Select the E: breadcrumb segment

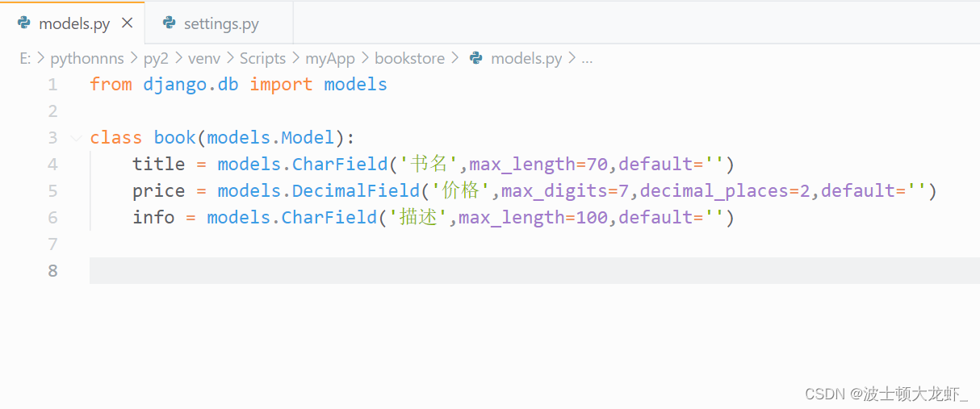pyautogui.click(x=25, y=58)
